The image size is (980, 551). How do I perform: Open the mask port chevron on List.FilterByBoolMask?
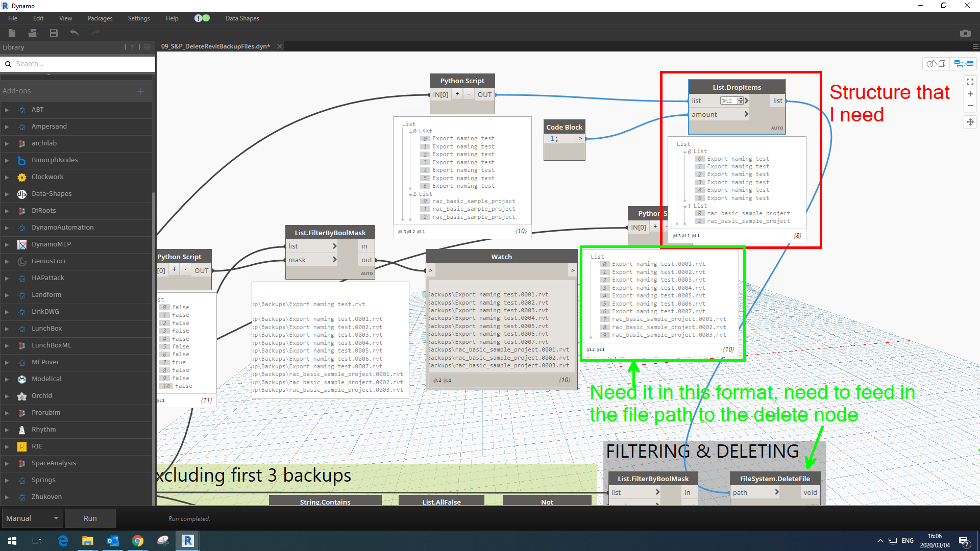pos(335,260)
